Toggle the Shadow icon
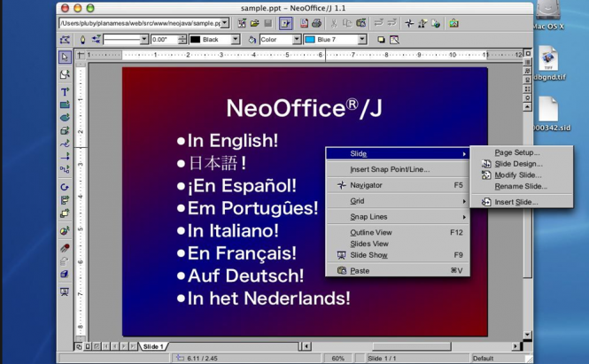Screen dimensions: 589x364 (x=381, y=40)
